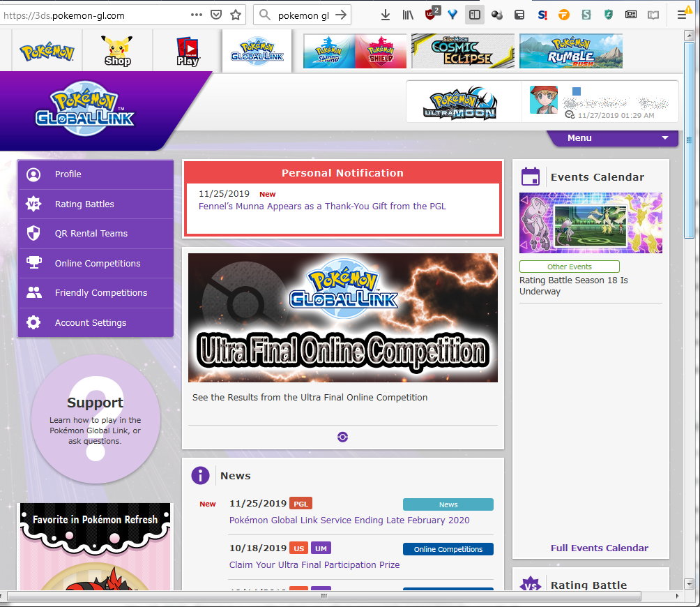Screen dimensions: 700x607
Task: Click the Events Calendar icon
Action: click(x=531, y=177)
